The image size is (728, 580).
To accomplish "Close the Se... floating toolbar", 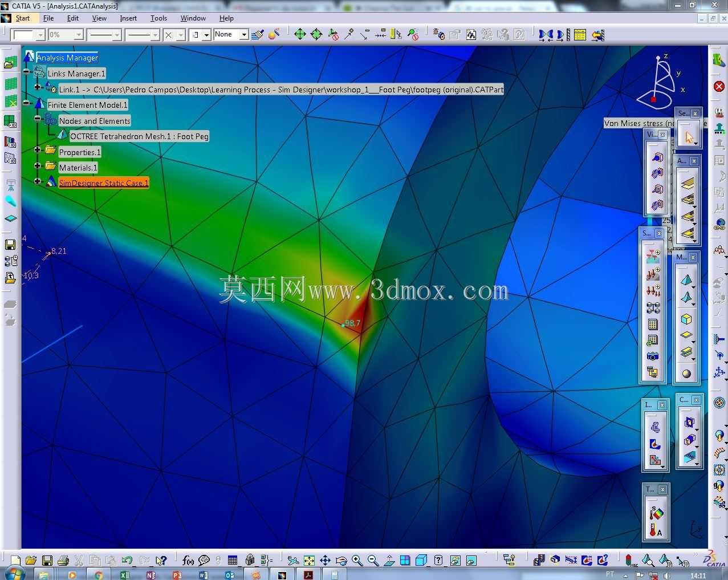I will [696, 113].
